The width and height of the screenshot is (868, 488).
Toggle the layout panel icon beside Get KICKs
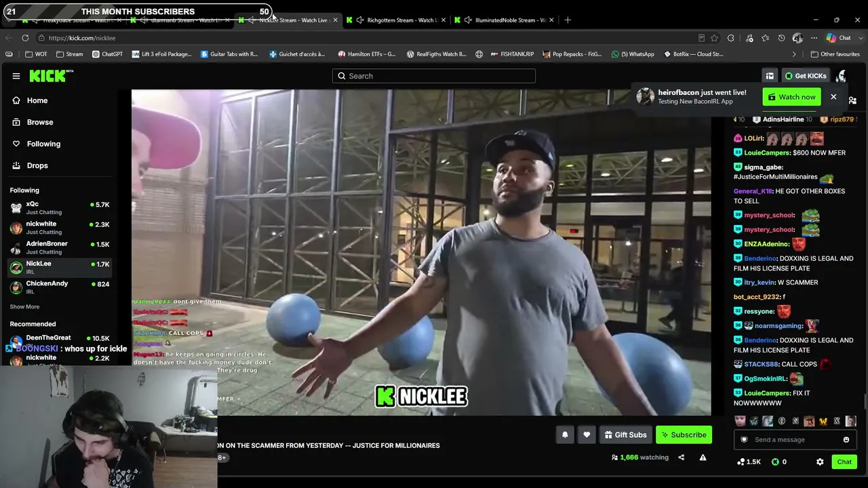[770, 76]
